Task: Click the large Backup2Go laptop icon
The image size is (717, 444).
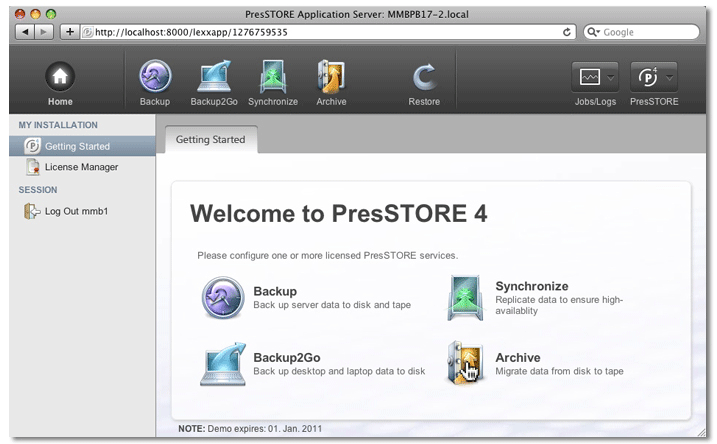Action: click(223, 364)
